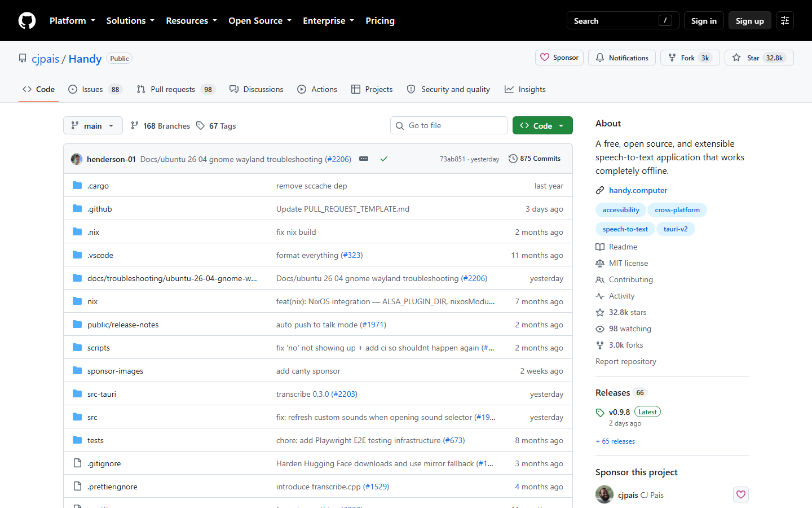Click the Sponsor heart button
The image size is (812, 508).
(x=559, y=58)
